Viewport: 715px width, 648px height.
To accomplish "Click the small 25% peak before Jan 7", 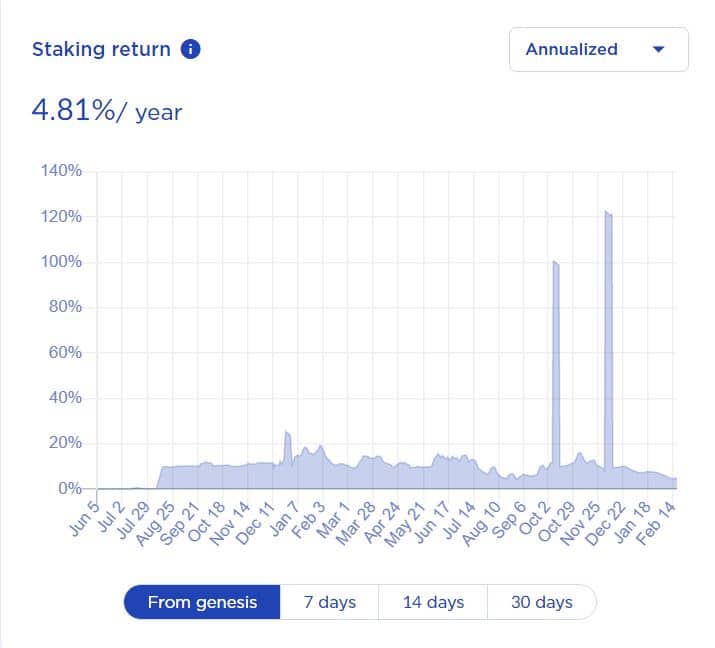I will [x=287, y=433].
